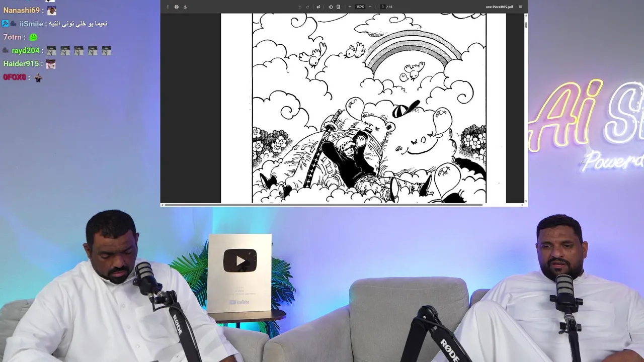Click the redo arrow in PDF toolbar
This screenshot has height=362, width=644.
pyautogui.click(x=307, y=7)
